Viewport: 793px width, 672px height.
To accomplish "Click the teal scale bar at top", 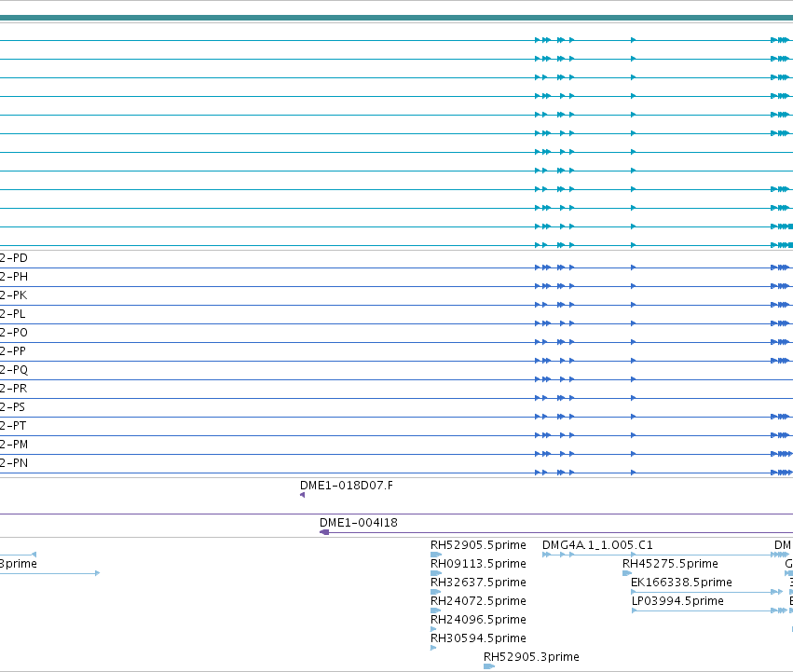I will (397, 19).
